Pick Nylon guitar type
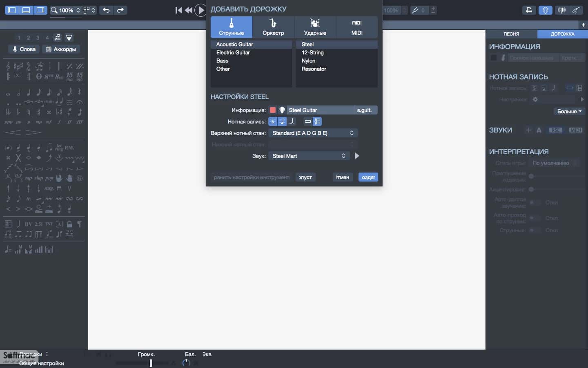 [336, 61]
